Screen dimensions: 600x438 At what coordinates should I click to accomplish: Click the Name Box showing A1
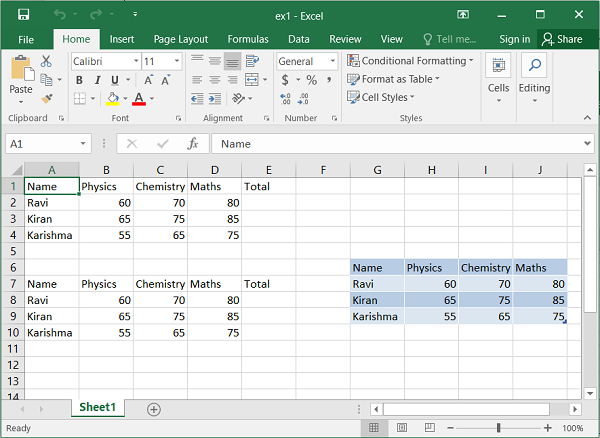[x=42, y=144]
